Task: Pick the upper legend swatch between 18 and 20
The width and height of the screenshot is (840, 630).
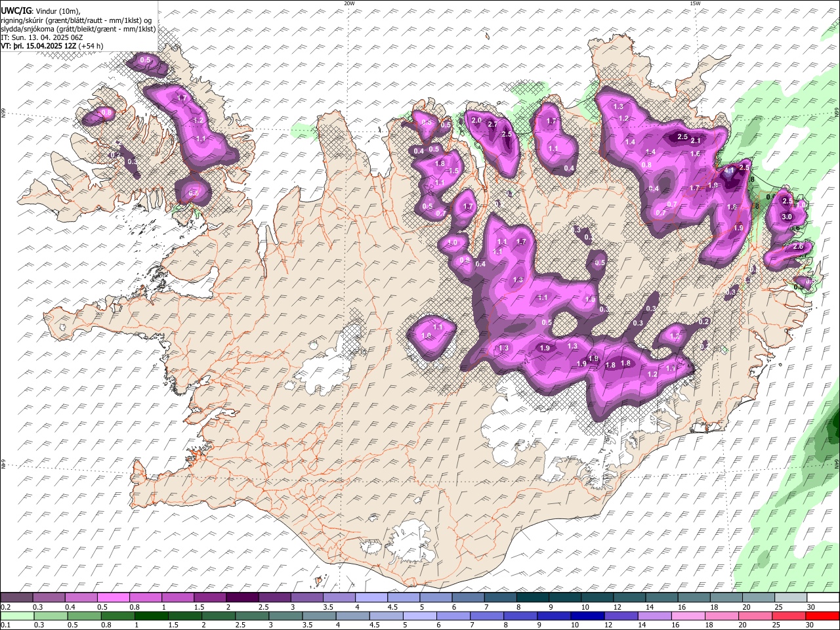Action: [x=725, y=598]
